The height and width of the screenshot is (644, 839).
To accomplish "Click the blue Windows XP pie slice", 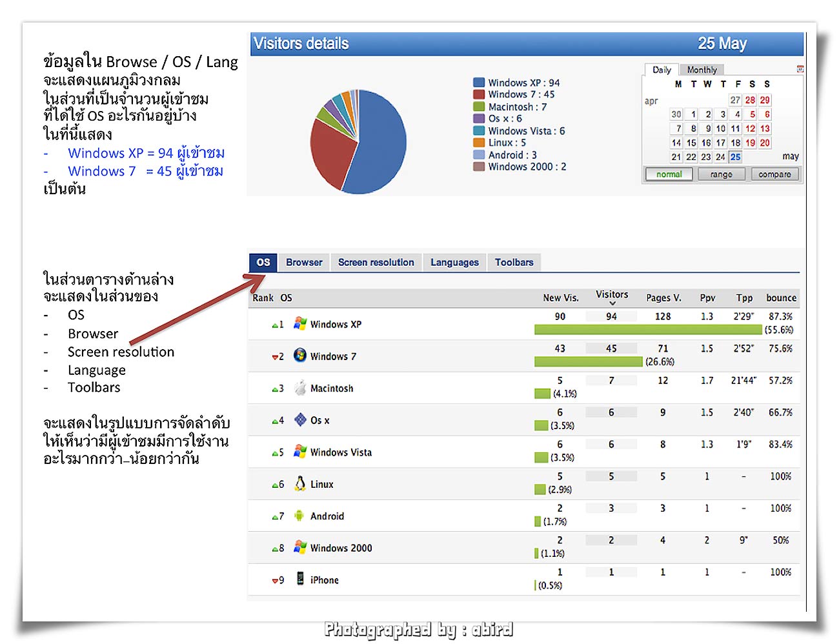I will tap(381, 142).
